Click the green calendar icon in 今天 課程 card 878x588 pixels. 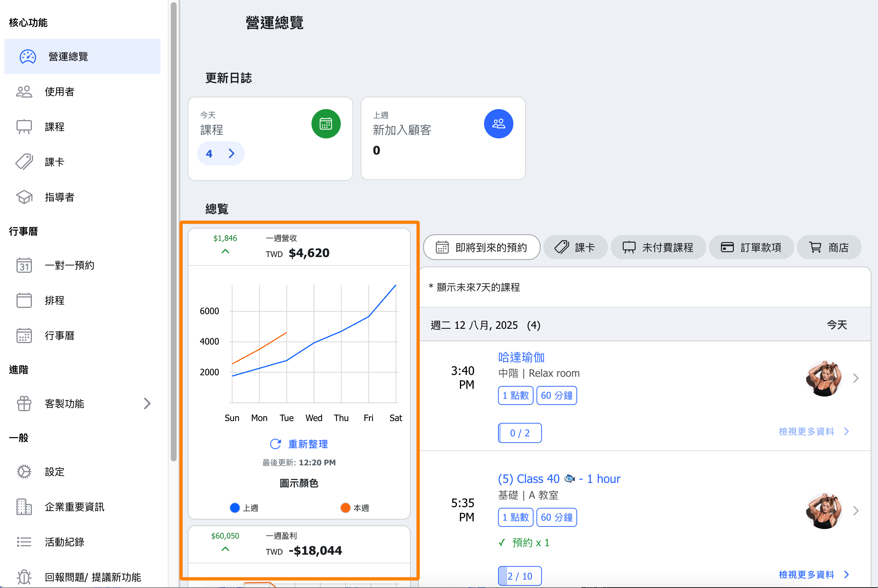coord(326,124)
